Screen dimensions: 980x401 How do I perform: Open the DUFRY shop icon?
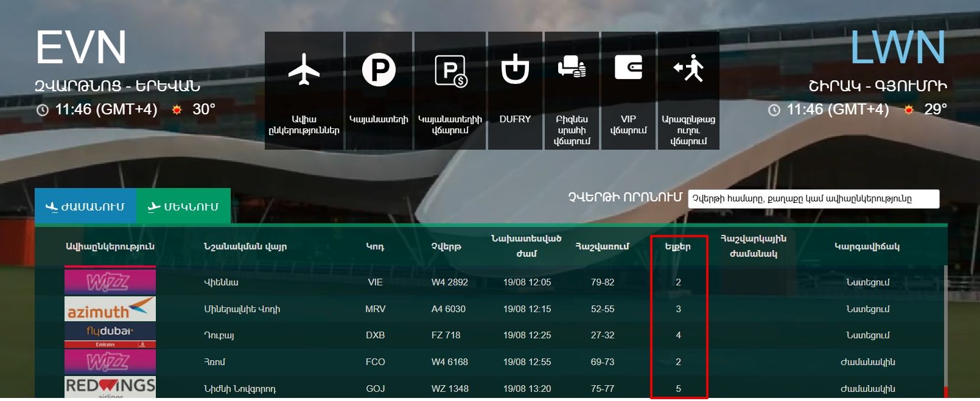pyautogui.click(x=515, y=69)
